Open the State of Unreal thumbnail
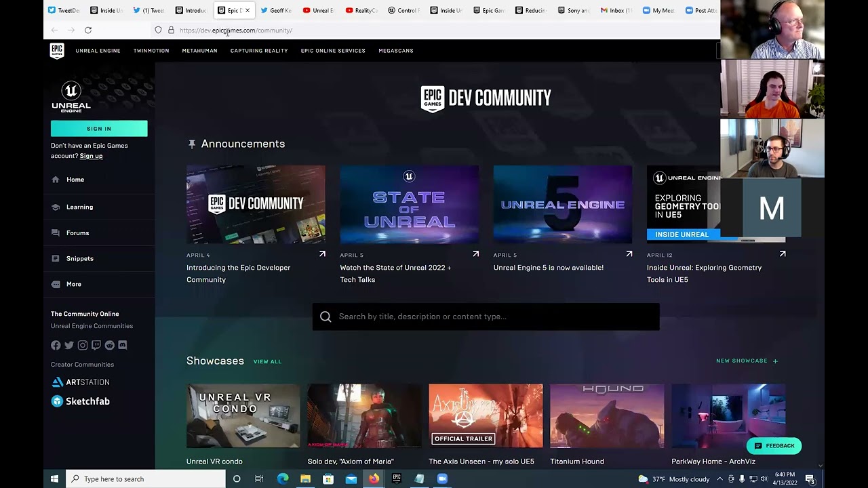The image size is (868, 488). tap(409, 204)
